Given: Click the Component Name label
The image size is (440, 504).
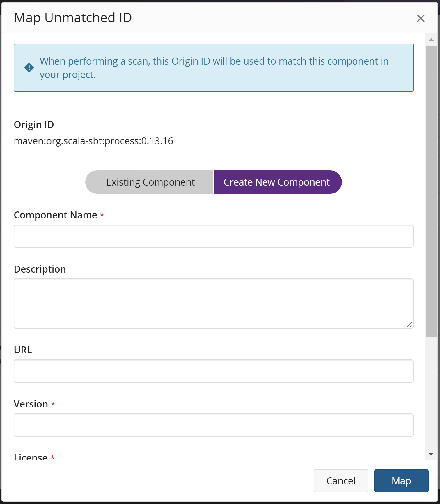Looking at the screenshot, I should click(x=56, y=215).
